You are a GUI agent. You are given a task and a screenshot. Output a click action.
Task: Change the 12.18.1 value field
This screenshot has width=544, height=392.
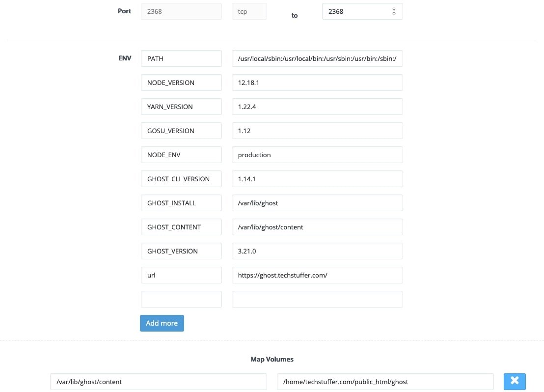point(317,83)
